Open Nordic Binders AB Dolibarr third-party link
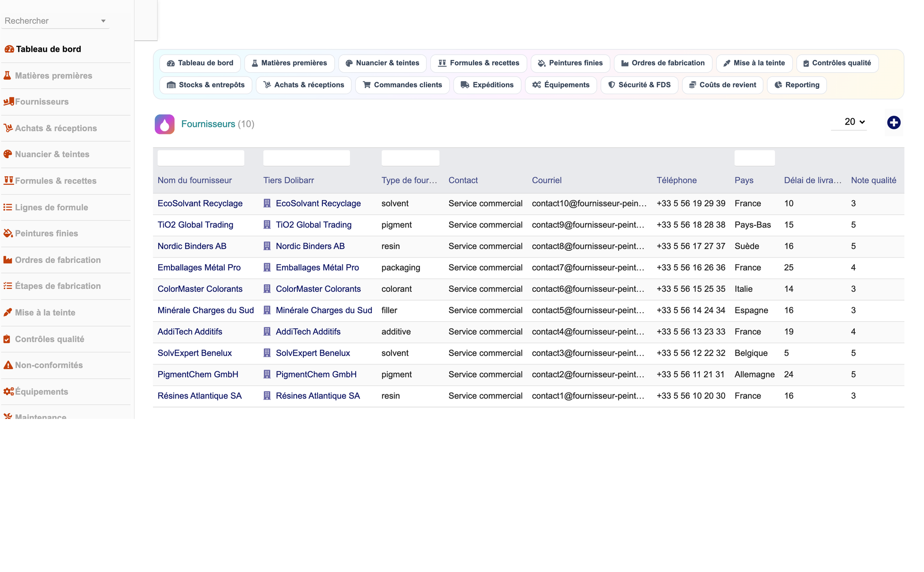924x572 pixels. click(x=310, y=246)
